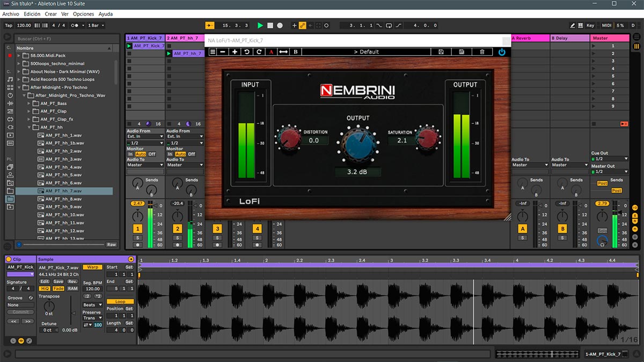644x362 pixels.
Task: Activate track 2 with its activator button
Action: pos(178,228)
